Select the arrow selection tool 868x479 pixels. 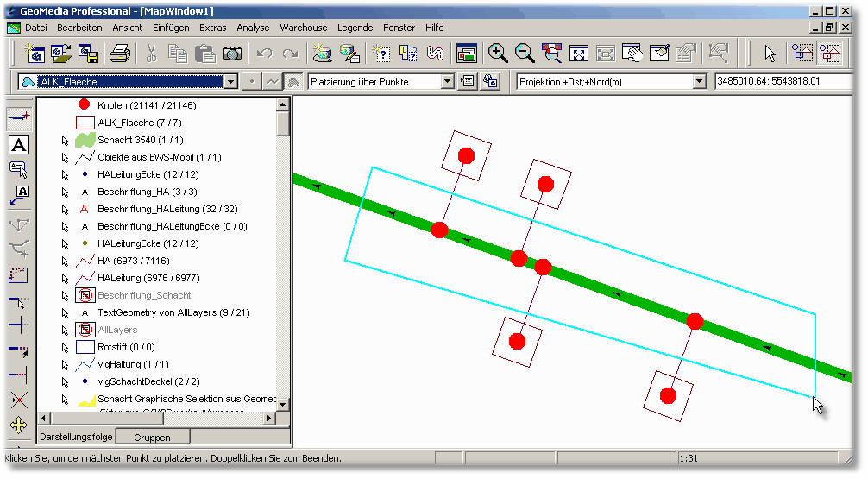tap(770, 54)
